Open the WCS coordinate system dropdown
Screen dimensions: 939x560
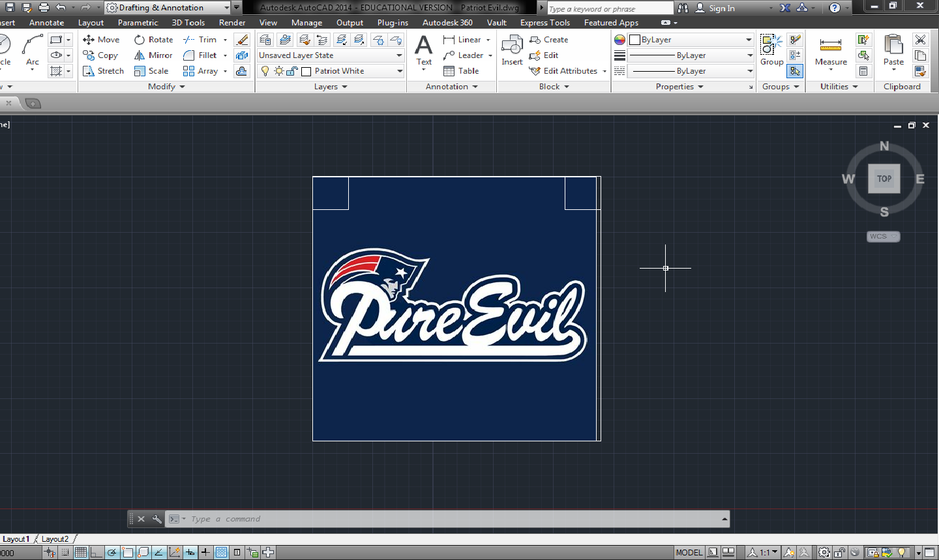[884, 236]
